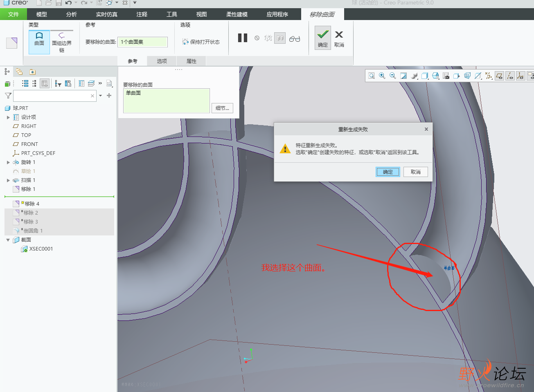Expand the 旋转 1 feature node
Screen dimensions: 534x392
click(x=8, y=162)
